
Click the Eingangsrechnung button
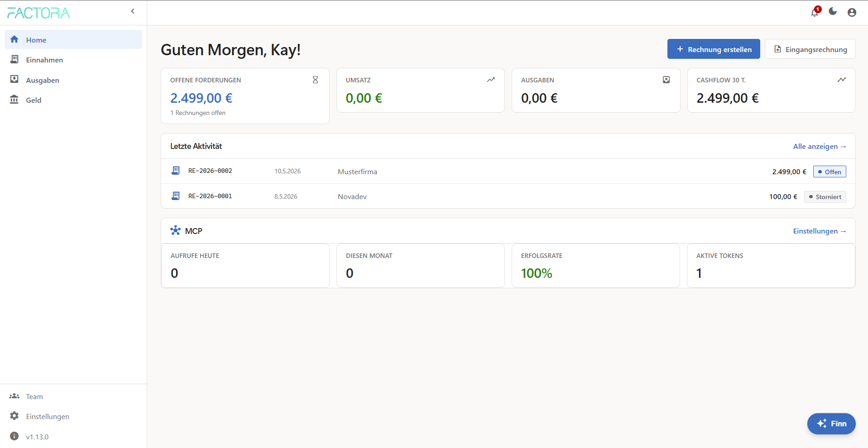[810, 49]
